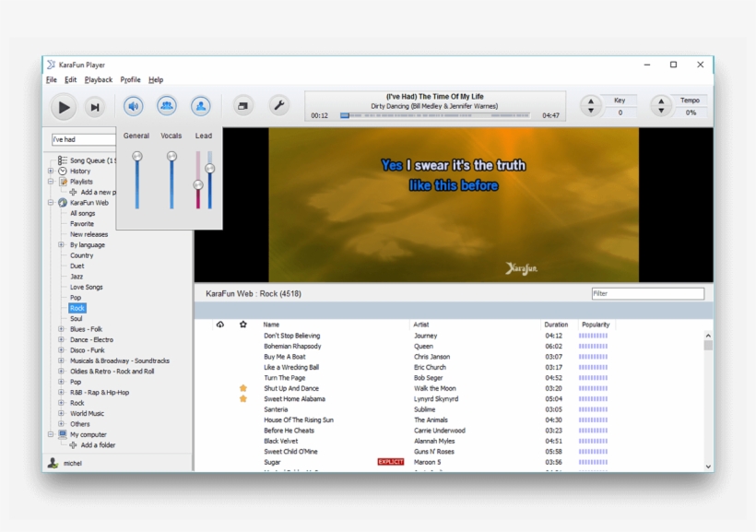Select the song Don't Stop Believing

pos(291,336)
